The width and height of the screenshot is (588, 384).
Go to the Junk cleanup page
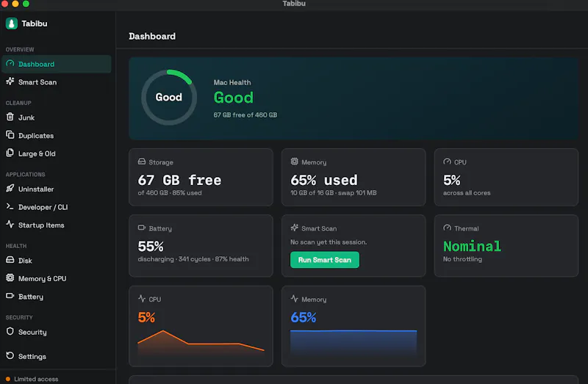coord(57,117)
